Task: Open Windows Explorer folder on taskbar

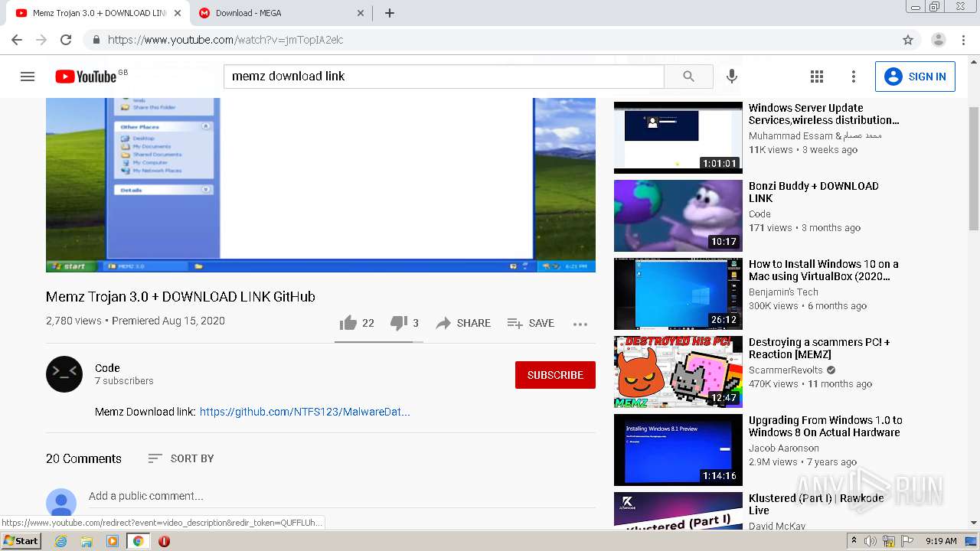Action: coord(87,541)
